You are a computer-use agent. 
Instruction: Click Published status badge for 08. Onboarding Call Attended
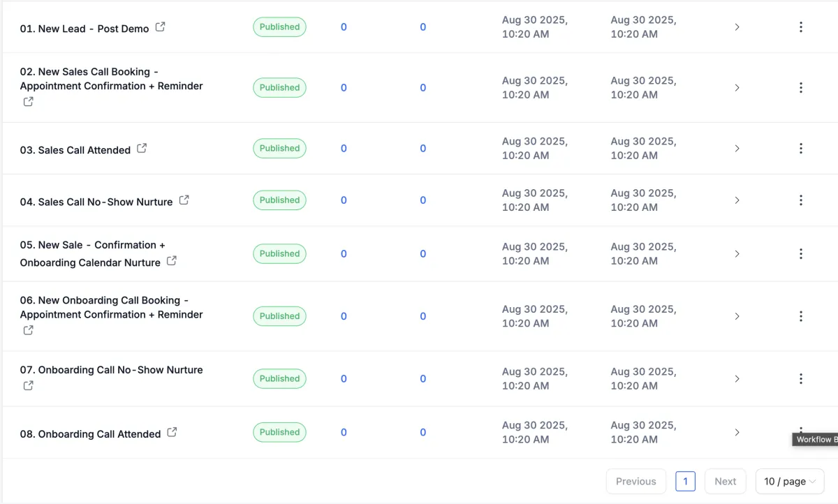[279, 433]
